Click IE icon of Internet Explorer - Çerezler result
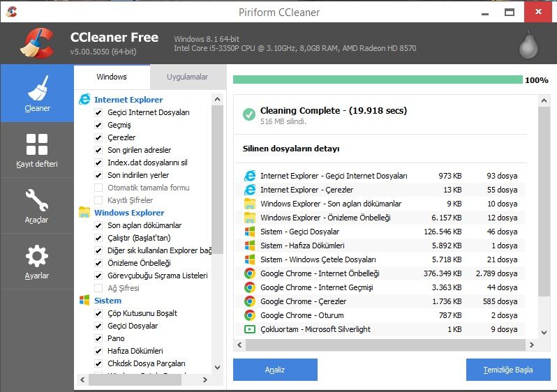The height and width of the screenshot is (392, 557). pos(250,190)
